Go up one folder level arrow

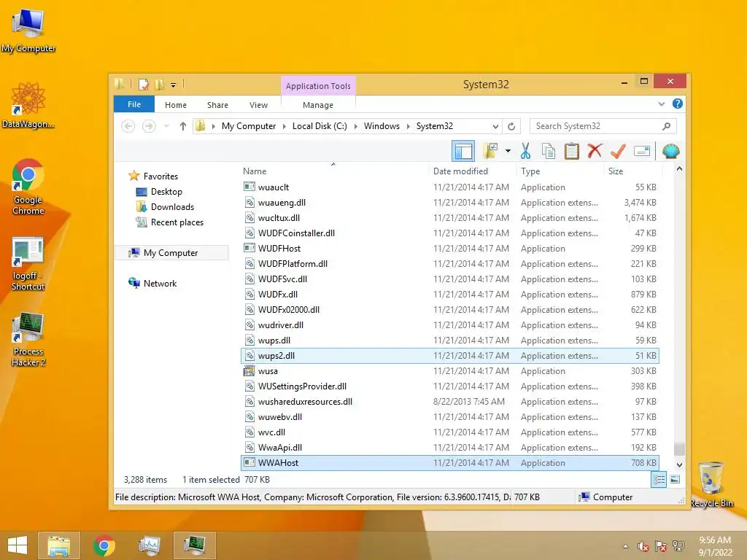click(183, 126)
